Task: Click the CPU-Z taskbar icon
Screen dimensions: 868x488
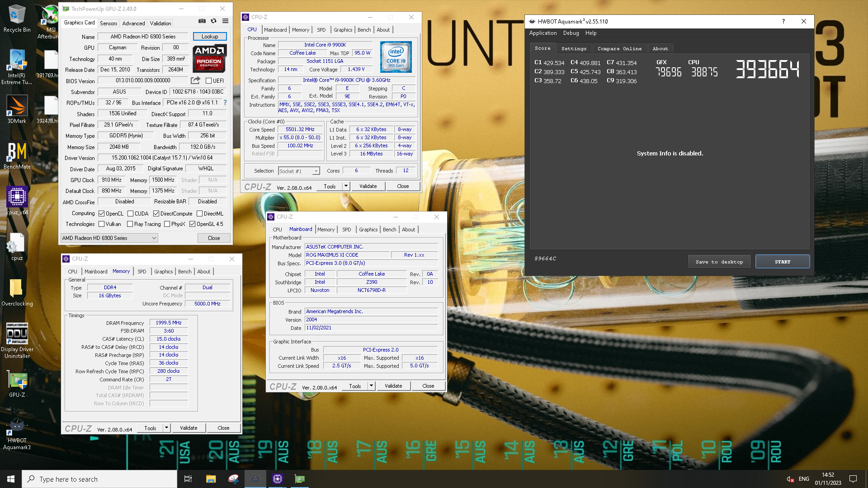Action: [278, 479]
